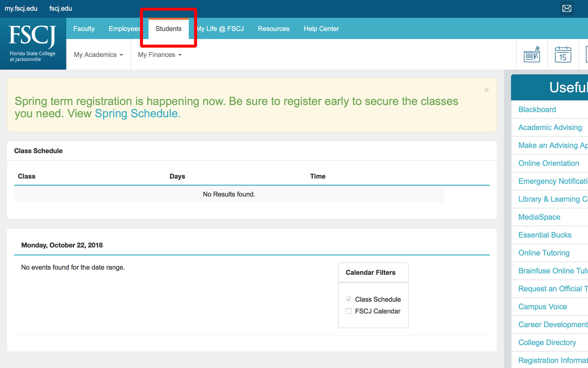Switch to the Employees tab
Screen dimensions: 588x368
[124, 28]
